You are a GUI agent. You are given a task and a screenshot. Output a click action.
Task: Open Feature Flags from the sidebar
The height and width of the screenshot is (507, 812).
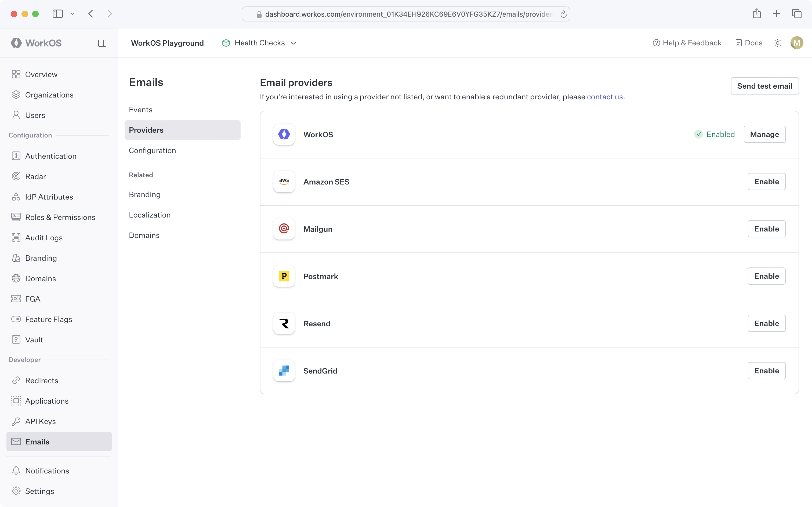coord(48,319)
